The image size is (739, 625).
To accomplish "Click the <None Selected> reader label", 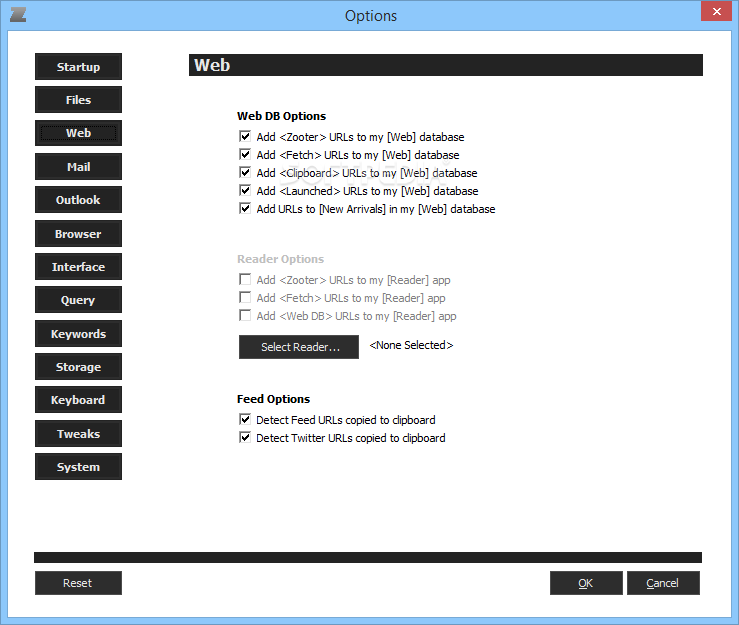I will [411, 345].
